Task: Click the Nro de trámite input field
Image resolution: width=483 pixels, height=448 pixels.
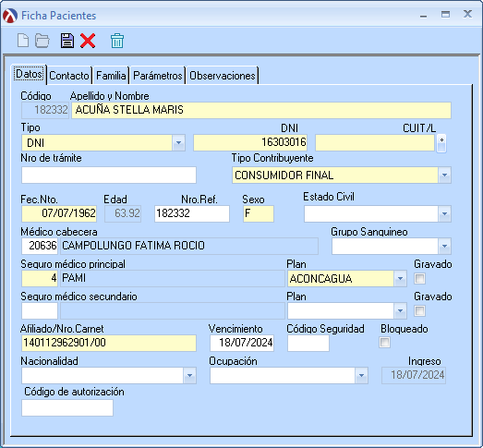Action: 109,175
